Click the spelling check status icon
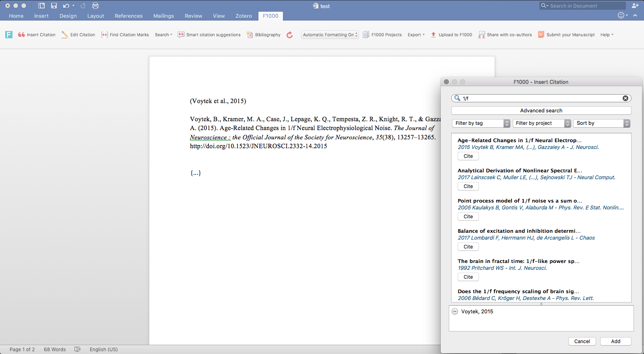 78,349
